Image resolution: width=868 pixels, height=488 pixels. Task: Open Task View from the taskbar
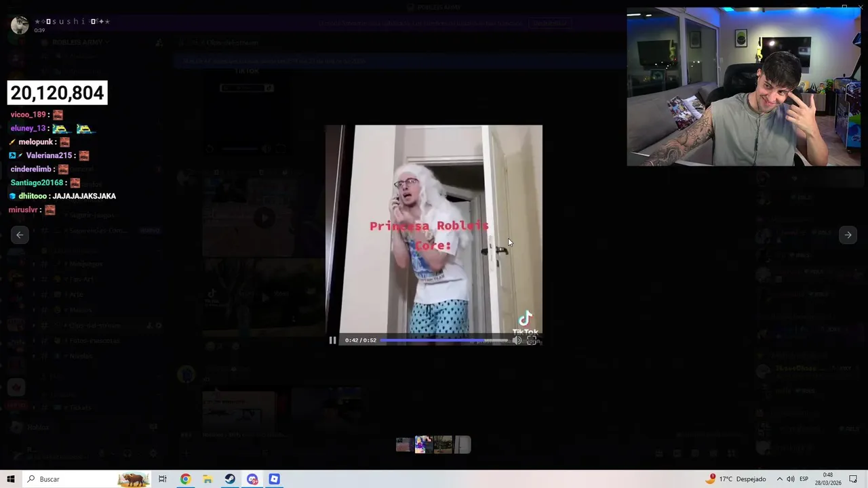[x=163, y=479]
